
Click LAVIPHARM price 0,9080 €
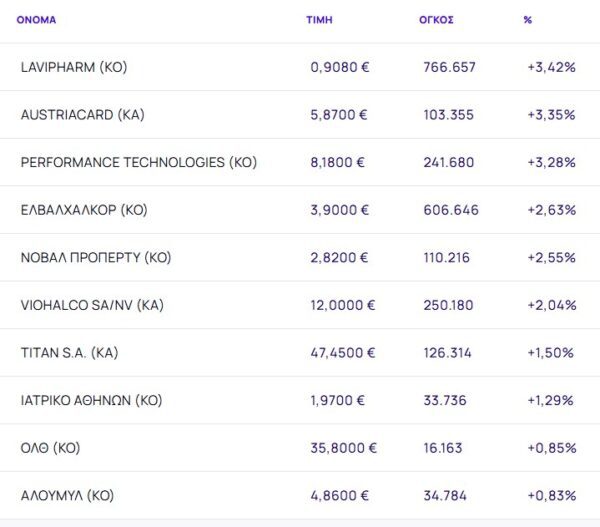(338, 67)
